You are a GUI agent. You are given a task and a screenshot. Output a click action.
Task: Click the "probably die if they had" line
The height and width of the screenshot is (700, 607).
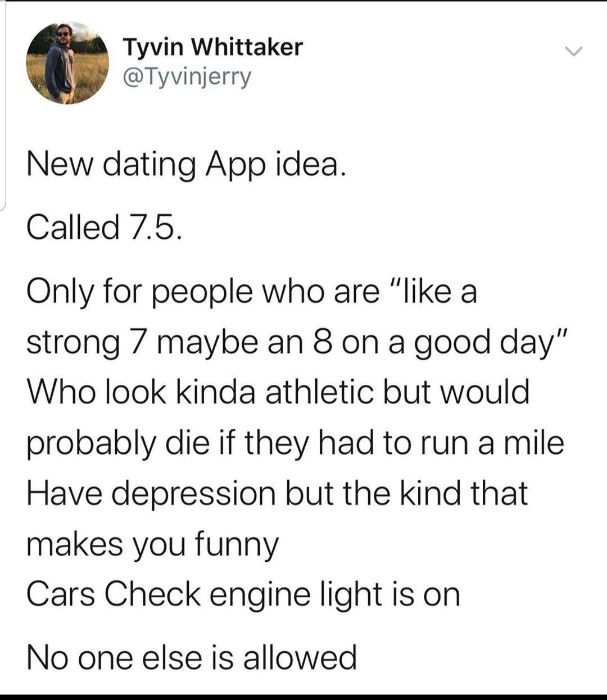[295, 442]
